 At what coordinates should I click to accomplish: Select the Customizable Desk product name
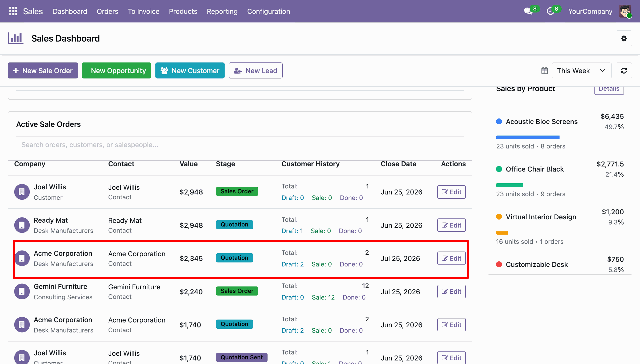coord(537,265)
